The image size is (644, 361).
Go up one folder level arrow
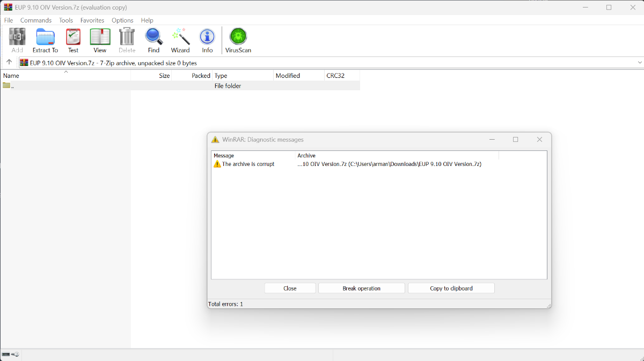(9, 62)
